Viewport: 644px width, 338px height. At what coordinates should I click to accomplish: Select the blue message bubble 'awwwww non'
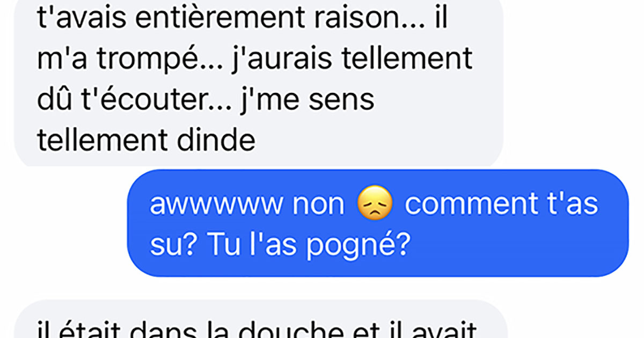(x=378, y=223)
